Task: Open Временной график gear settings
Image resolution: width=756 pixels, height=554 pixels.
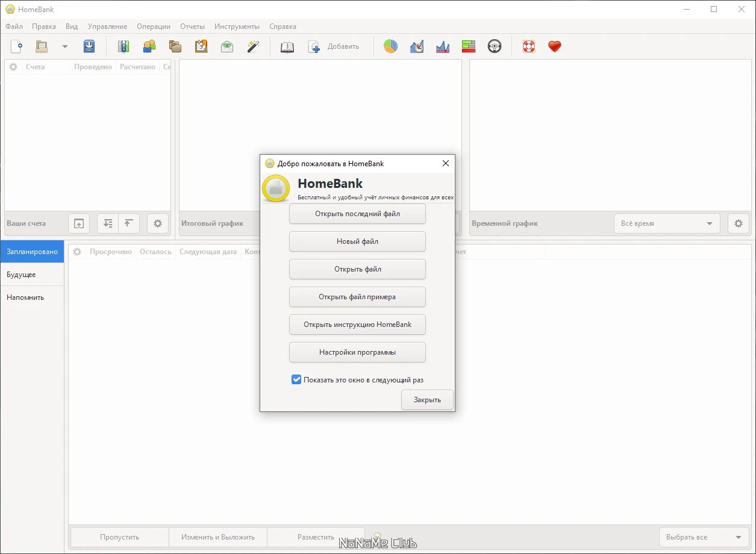Action: (739, 223)
